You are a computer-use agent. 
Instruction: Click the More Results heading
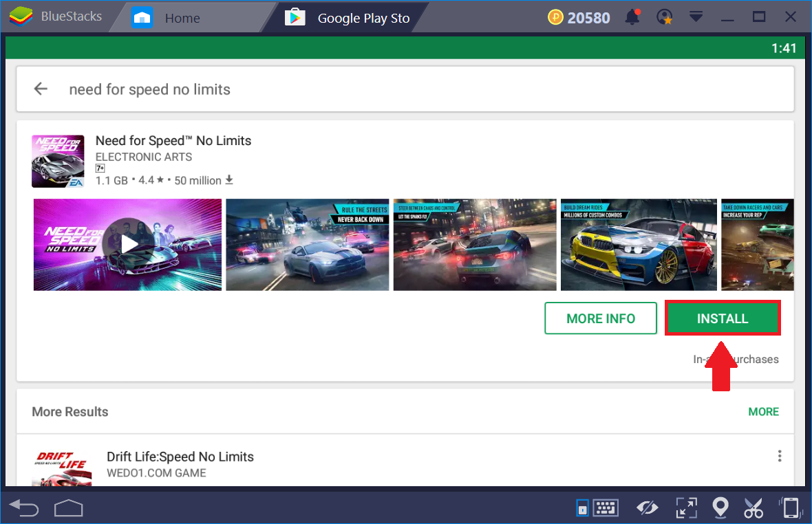point(70,412)
